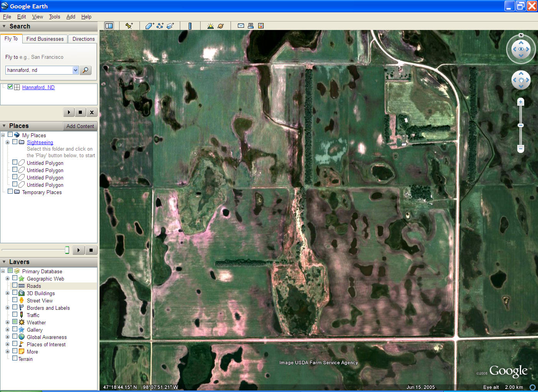Image resolution: width=538 pixels, height=392 pixels.
Task: Add a path using the toolbar
Action: pyautogui.click(x=160, y=26)
